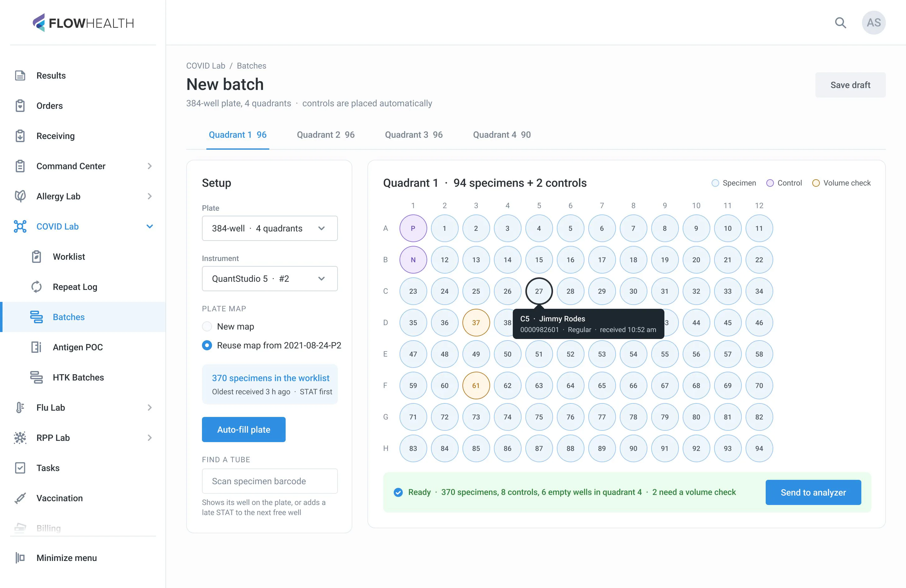Open the Batches sidebar item
The height and width of the screenshot is (588, 906).
coord(84,317)
